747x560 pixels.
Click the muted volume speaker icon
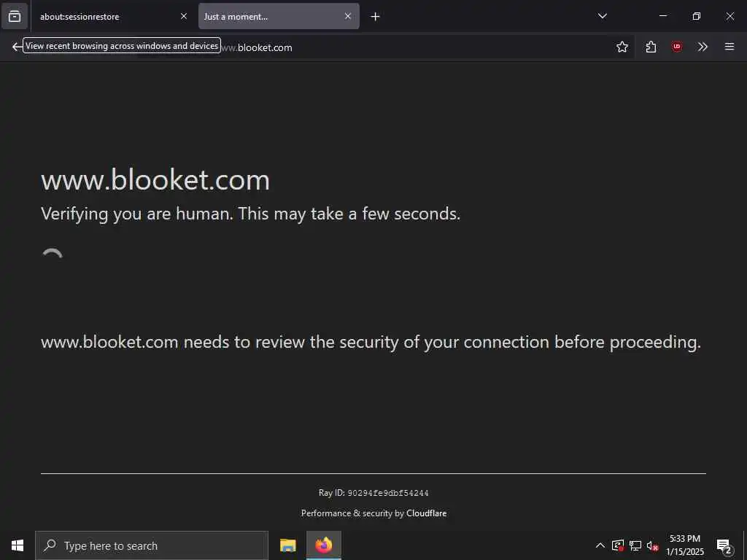point(653,545)
